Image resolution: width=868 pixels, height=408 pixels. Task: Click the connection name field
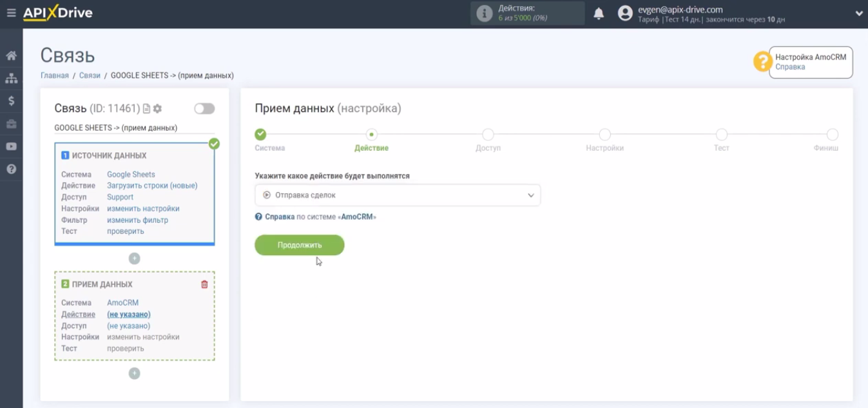134,128
